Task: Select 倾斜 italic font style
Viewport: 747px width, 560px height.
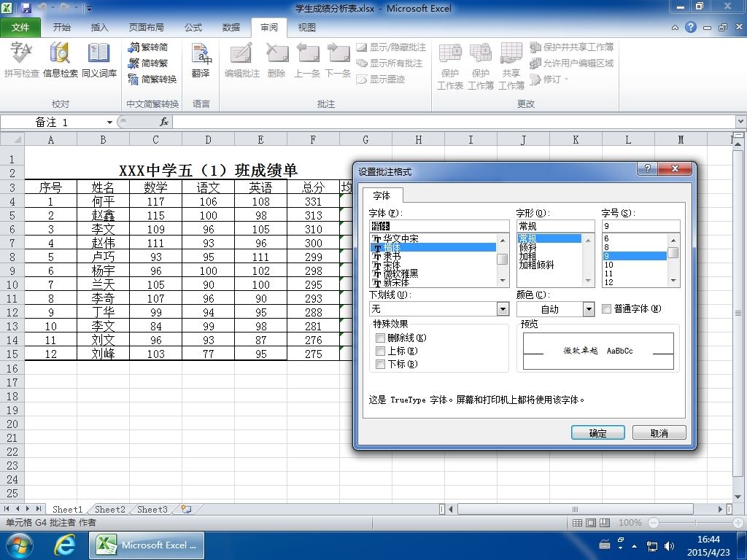Action: pos(550,247)
